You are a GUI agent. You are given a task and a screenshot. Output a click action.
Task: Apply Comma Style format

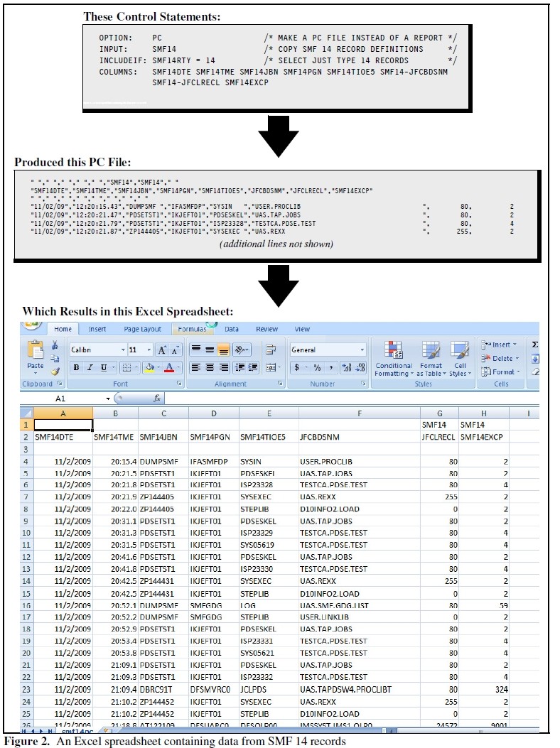click(330, 367)
